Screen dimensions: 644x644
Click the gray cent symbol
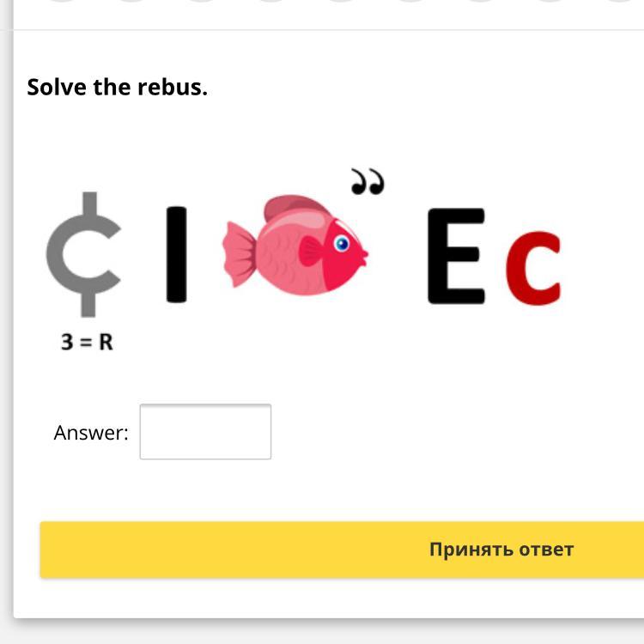pyautogui.click(x=84, y=254)
